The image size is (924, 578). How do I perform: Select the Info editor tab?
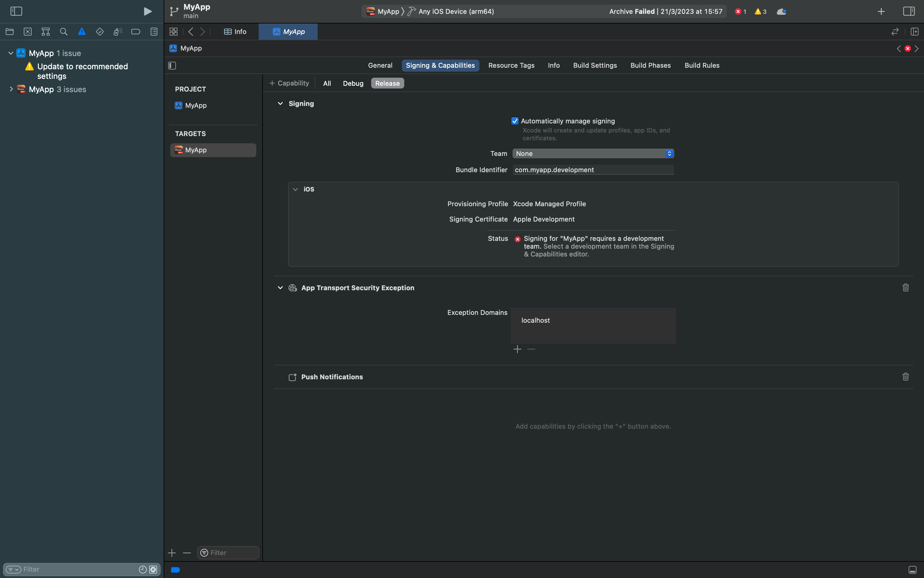point(235,32)
